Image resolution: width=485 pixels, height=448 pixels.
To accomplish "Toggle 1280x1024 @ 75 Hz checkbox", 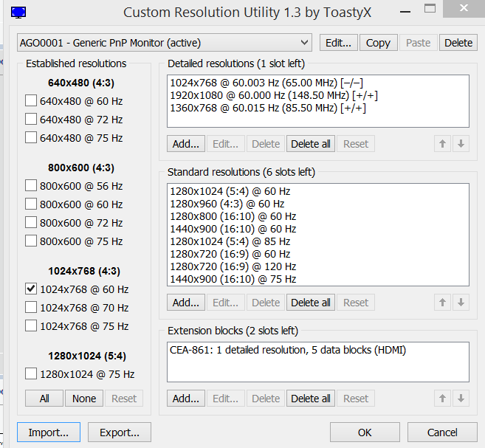I will click(31, 373).
